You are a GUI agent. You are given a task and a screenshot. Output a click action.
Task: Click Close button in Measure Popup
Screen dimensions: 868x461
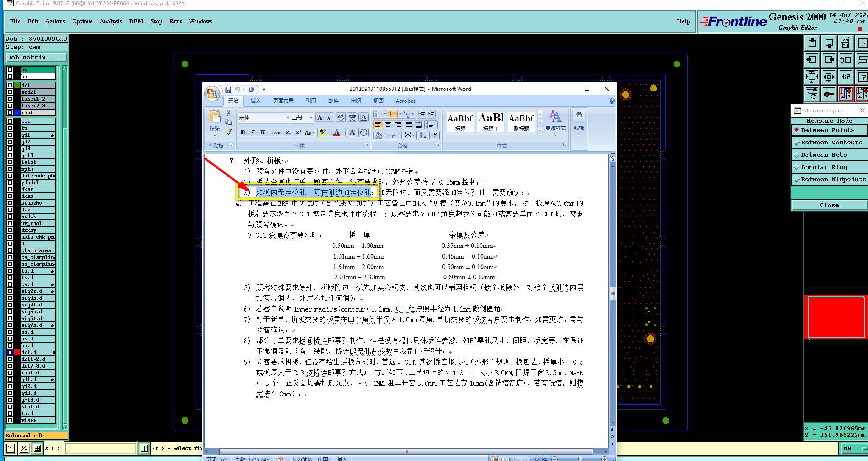coord(829,205)
